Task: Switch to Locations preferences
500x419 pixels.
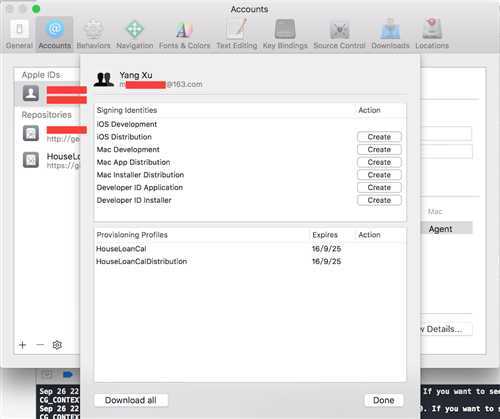Action: (x=432, y=35)
